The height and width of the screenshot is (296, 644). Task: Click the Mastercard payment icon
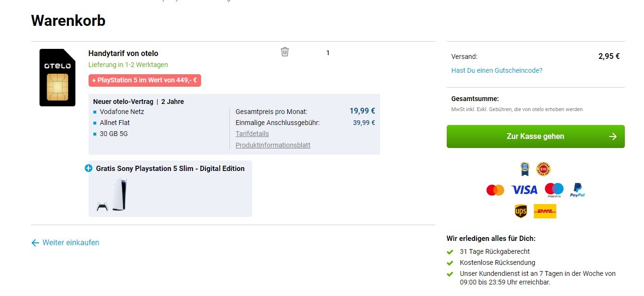pos(495,190)
